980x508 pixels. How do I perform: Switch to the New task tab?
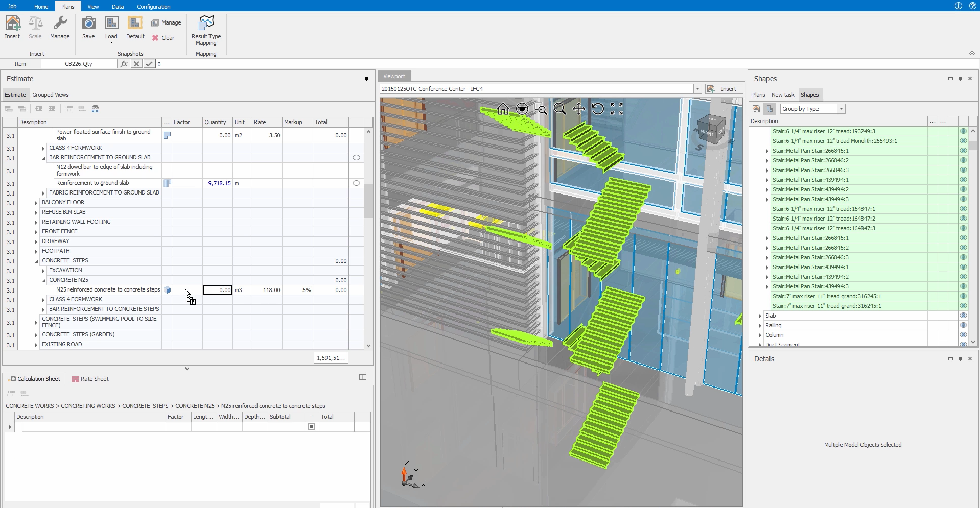click(783, 95)
